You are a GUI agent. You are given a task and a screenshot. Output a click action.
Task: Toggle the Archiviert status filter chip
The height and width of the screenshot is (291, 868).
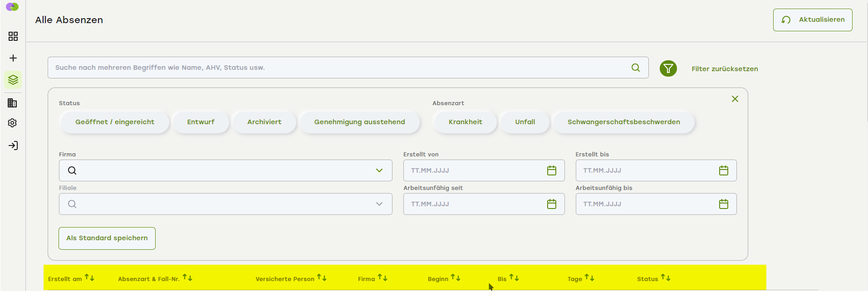264,122
